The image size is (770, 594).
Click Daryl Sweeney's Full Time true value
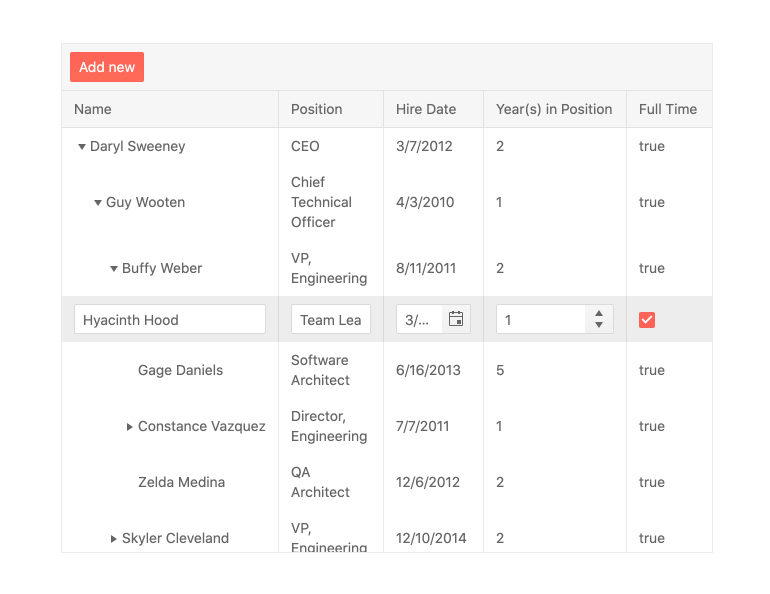coord(652,146)
